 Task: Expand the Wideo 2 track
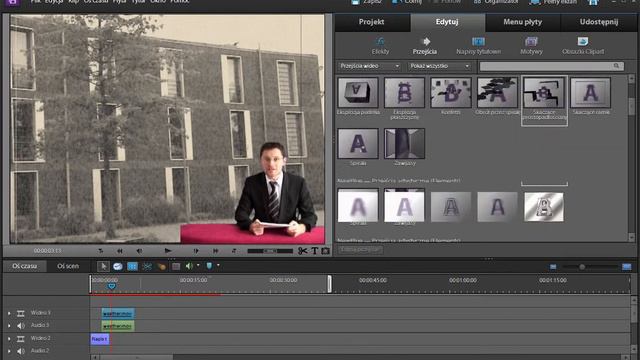[9, 339]
